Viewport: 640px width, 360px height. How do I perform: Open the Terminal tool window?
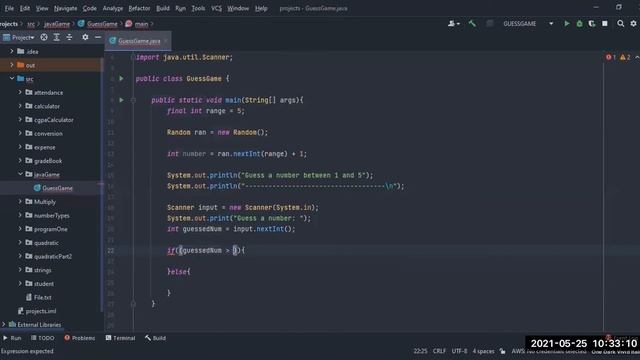pyautogui.click(x=120, y=338)
